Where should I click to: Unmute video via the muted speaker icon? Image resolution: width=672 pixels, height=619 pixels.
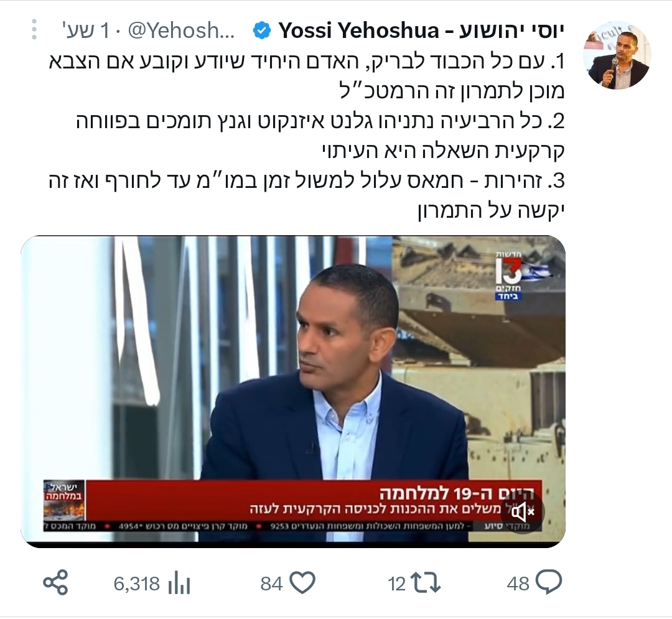tap(523, 512)
